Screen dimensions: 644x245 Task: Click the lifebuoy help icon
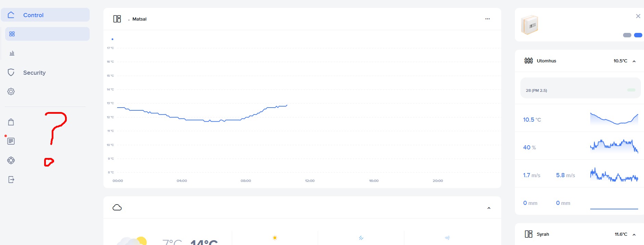tap(11, 160)
